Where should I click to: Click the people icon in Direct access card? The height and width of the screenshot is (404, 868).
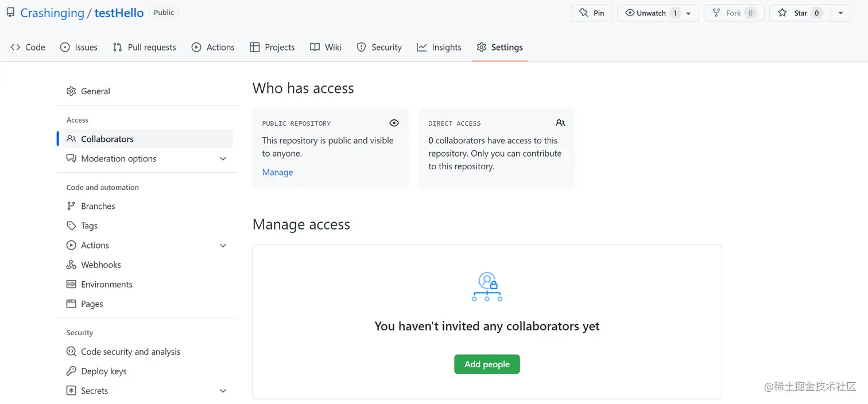560,123
